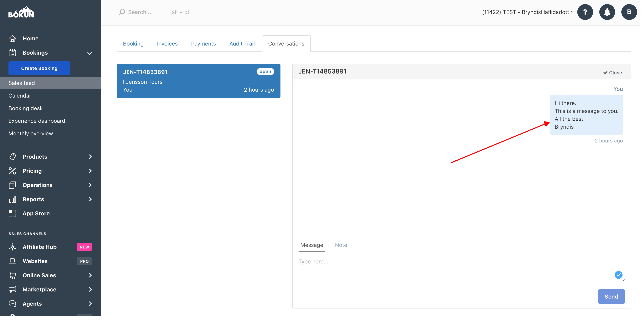Click the 2 hours ago timestamp under message
Viewport: 644px width, 320px height.
pyautogui.click(x=612, y=142)
